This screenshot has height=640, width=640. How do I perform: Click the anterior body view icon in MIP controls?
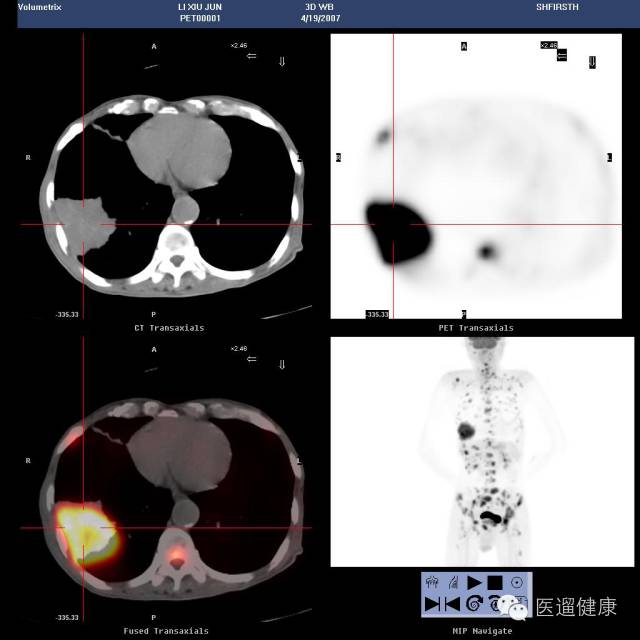tap(432, 582)
